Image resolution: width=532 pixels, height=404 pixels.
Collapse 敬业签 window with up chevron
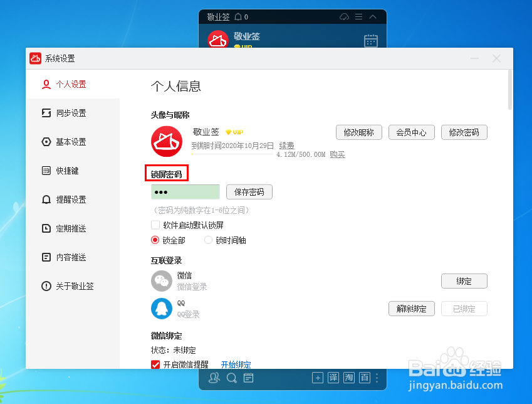[373, 17]
